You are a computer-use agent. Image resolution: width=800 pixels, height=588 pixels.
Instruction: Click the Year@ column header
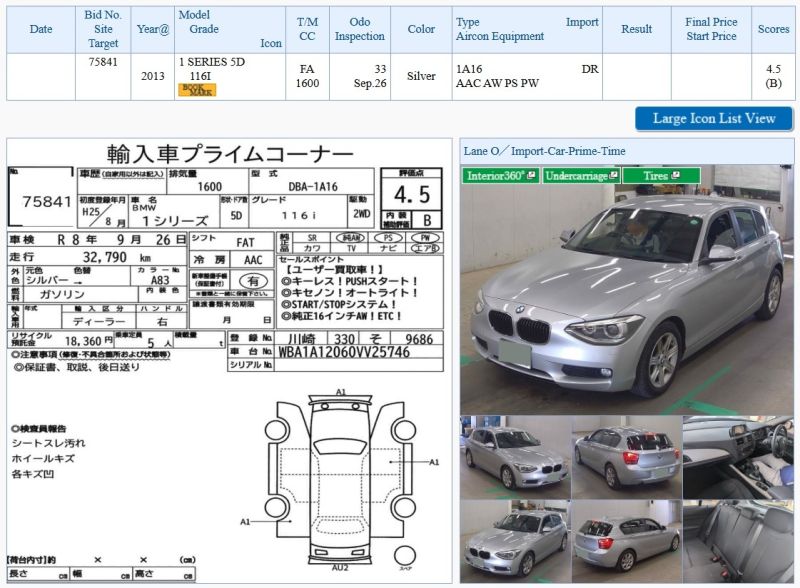[x=153, y=30]
